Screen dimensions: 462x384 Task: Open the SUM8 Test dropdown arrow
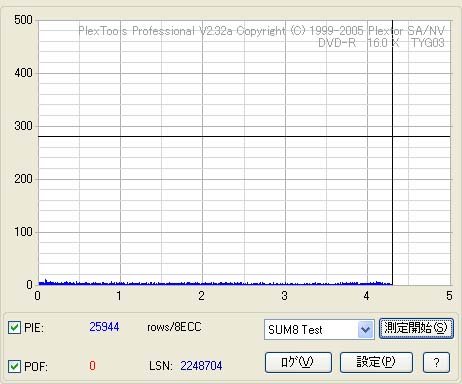point(365,330)
